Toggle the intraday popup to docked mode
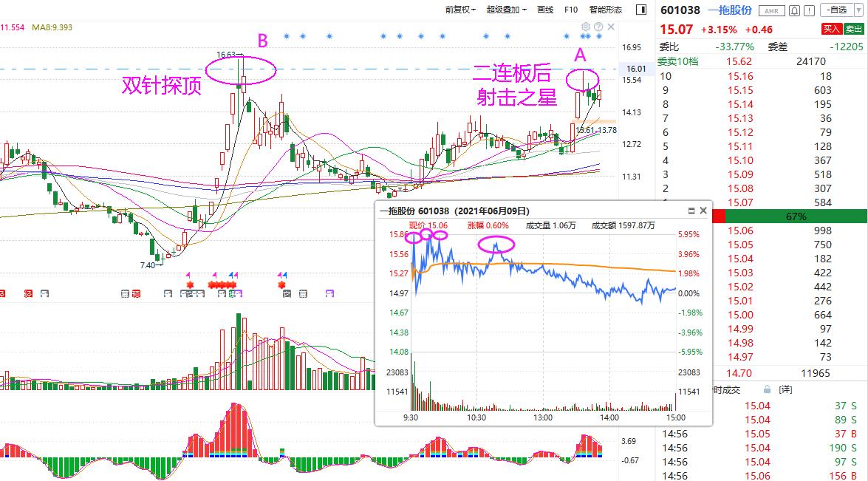The width and height of the screenshot is (868, 481). point(691,211)
